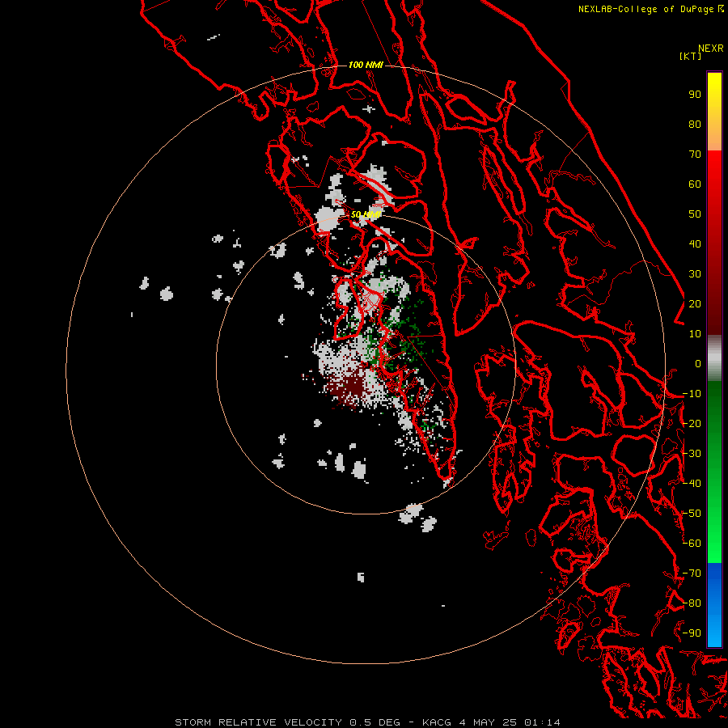Click the -60 scale label

pos(692,544)
